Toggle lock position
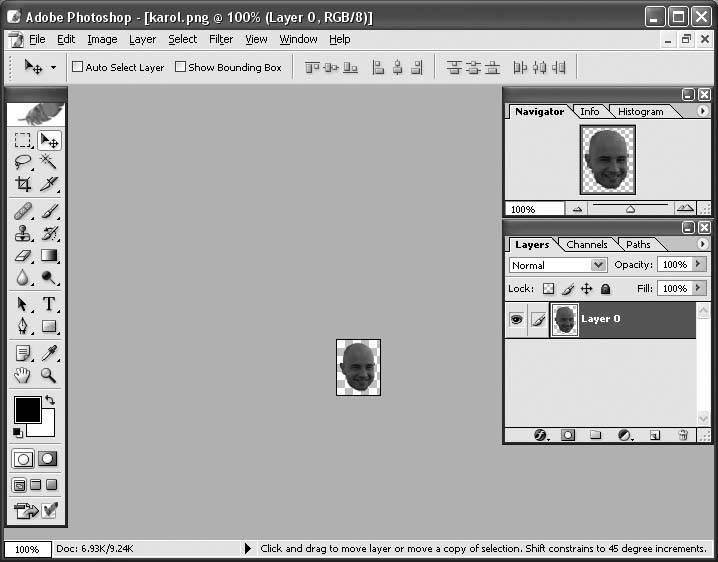Screen dimensions: 718x562 click(587, 289)
